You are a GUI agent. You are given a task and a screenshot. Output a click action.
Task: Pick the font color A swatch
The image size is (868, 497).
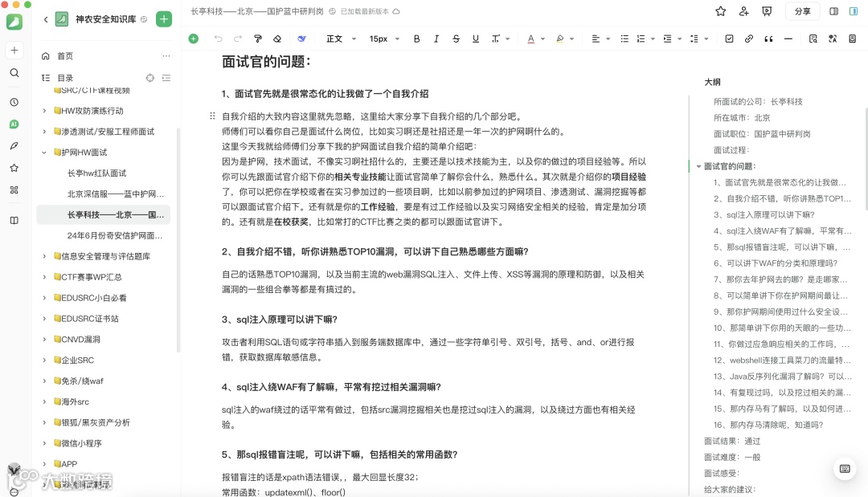531,39
